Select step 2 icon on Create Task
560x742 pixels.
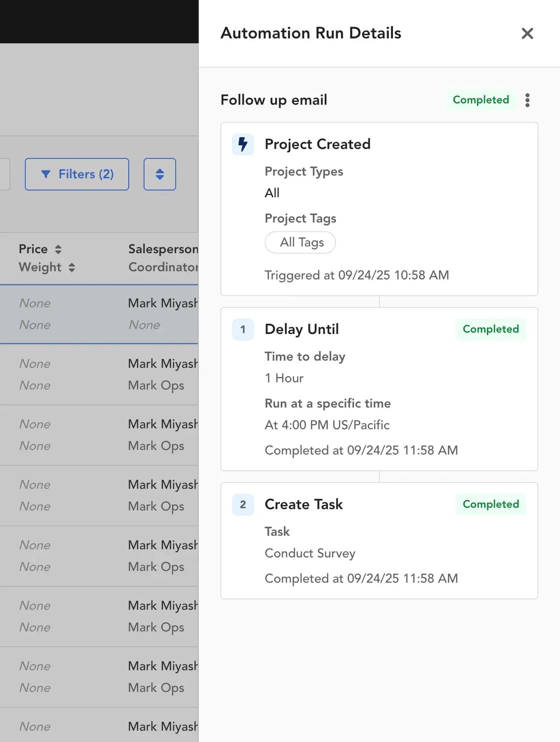coord(242,504)
